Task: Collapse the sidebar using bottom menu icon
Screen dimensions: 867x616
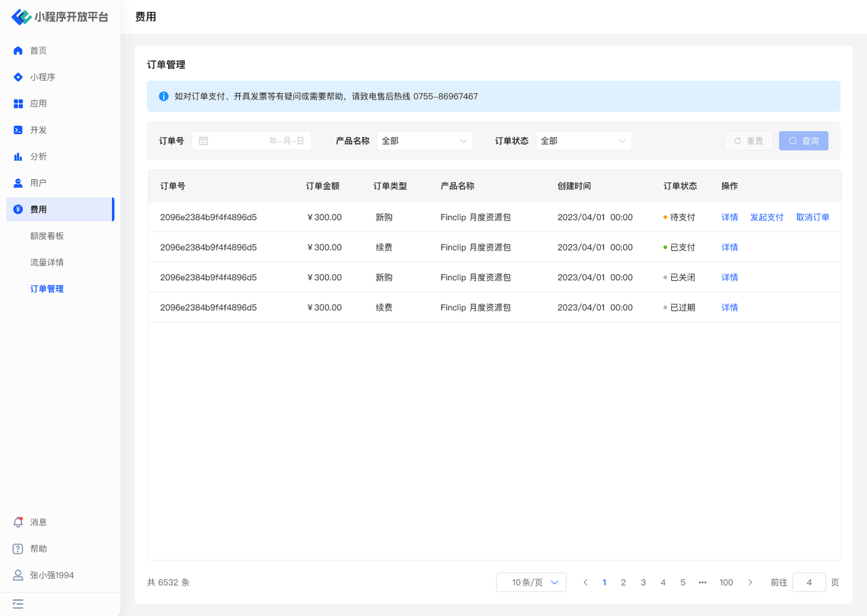Action: pos(18,604)
